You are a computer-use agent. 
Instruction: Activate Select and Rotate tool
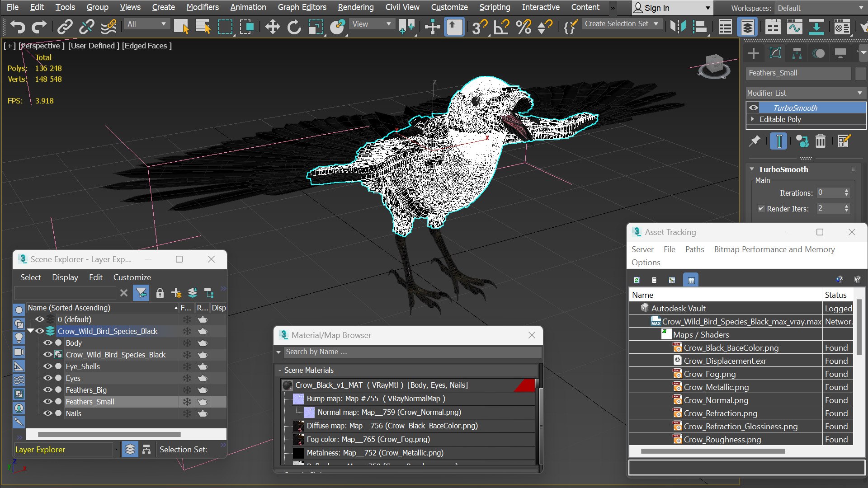(294, 27)
